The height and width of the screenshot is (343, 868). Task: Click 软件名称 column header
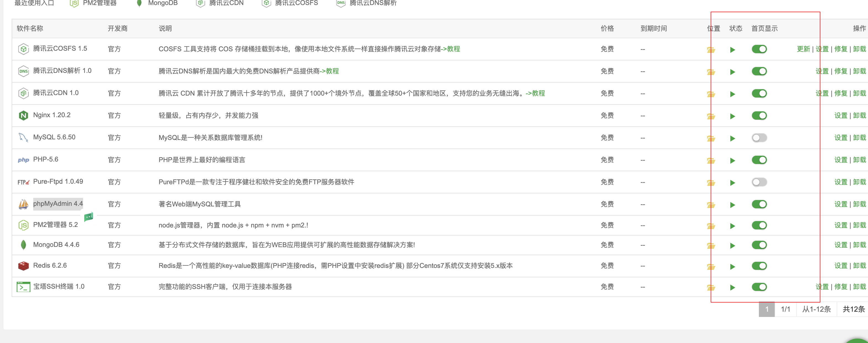tap(30, 28)
